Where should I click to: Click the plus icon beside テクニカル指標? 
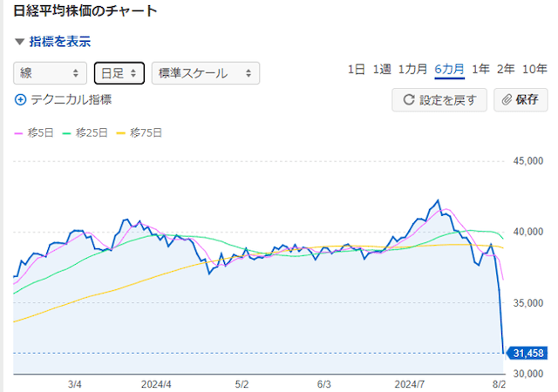point(20,100)
